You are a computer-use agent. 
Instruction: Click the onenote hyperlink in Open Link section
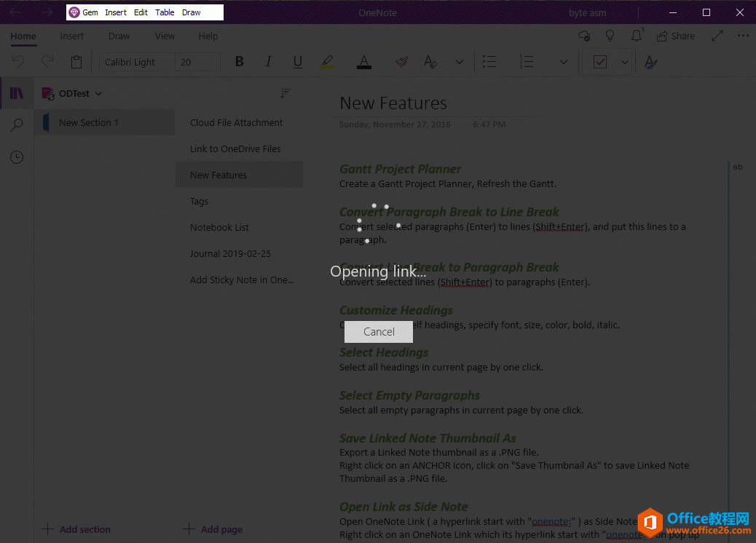click(550, 520)
